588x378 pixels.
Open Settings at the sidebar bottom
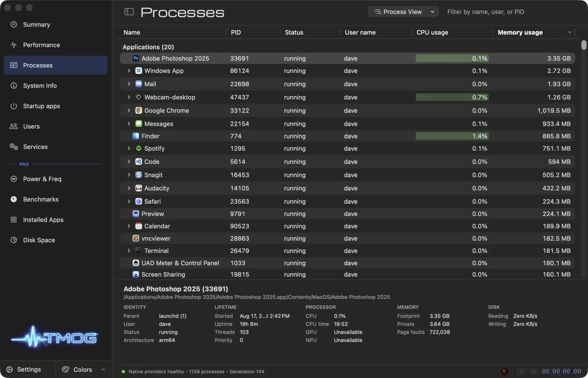tap(24, 369)
